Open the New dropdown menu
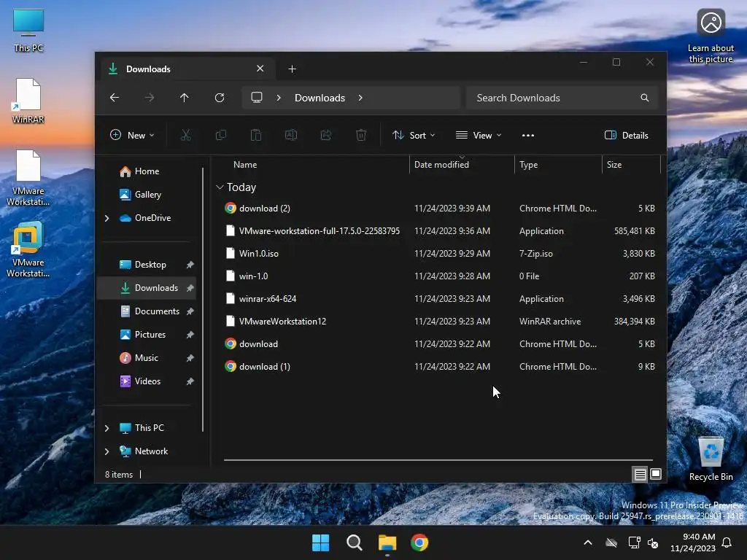This screenshot has width=747, height=560. 133,135
